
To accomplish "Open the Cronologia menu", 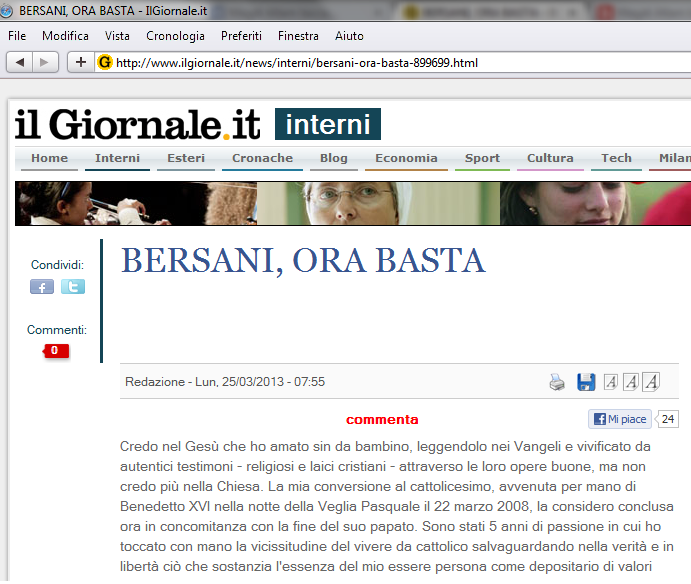I will pyautogui.click(x=175, y=36).
